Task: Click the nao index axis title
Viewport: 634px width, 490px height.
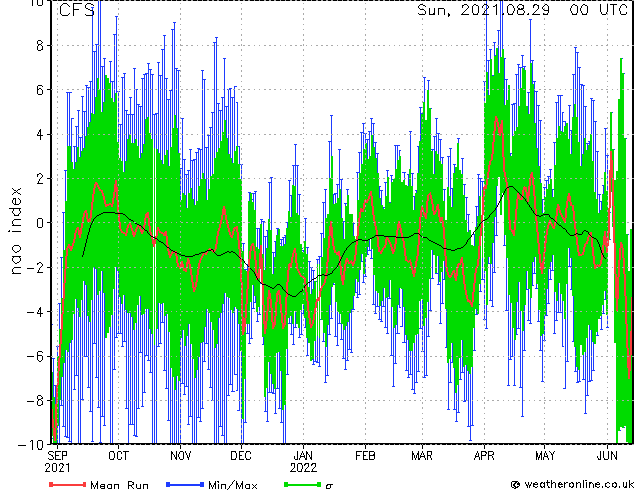Action: [15, 230]
